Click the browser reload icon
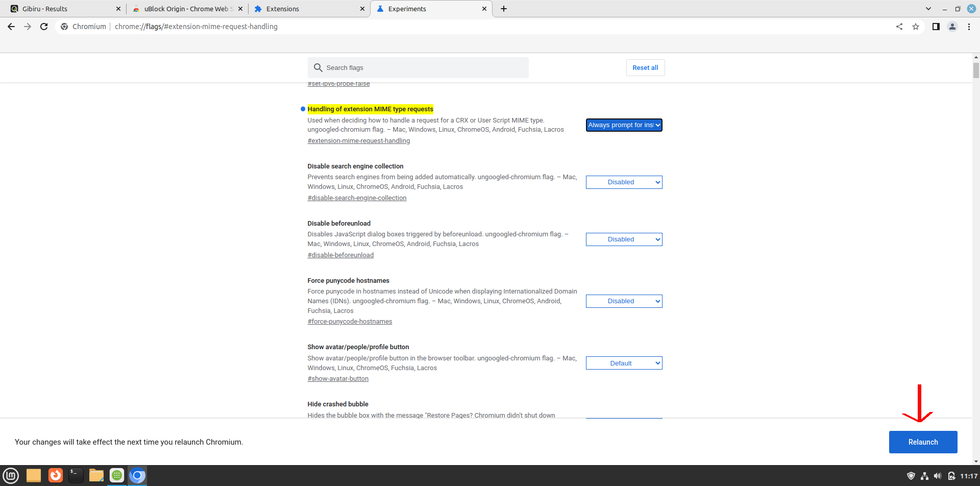The height and width of the screenshot is (486, 980). 44,27
